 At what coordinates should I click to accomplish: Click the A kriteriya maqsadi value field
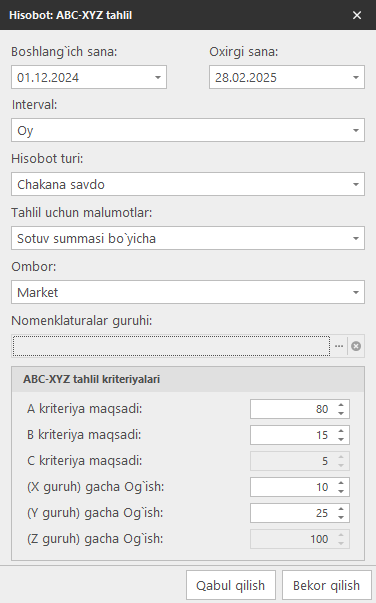pos(293,409)
